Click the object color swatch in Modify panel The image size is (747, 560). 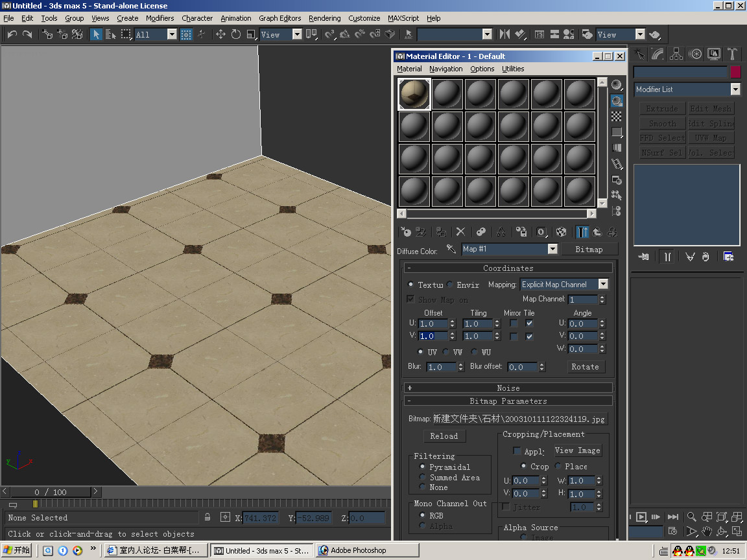coord(735,73)
